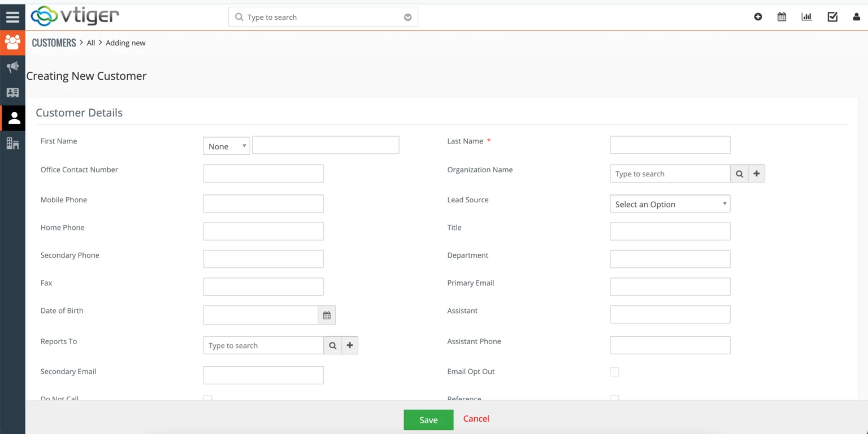Select the megaphone campaigns icon in sidebar
This screenshot has width=868, height=434.
[12, 67]
